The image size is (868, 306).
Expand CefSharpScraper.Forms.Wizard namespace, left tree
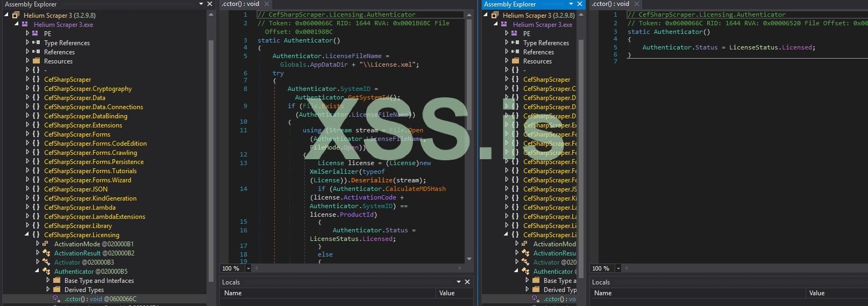click(x=27, y=180)
